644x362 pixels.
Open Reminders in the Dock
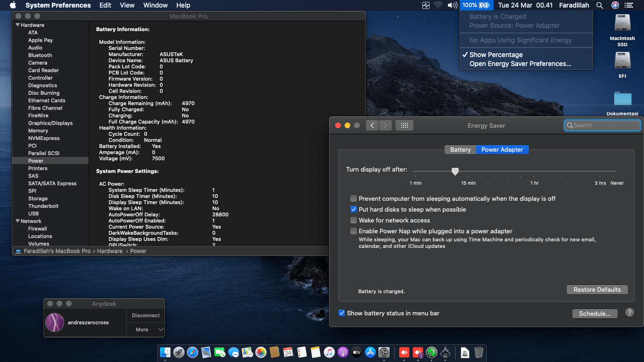click(x=302, y=352)
